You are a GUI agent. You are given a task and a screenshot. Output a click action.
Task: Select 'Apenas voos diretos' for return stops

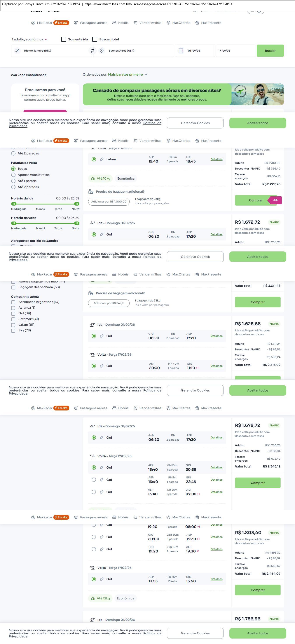tap(14, 175)
